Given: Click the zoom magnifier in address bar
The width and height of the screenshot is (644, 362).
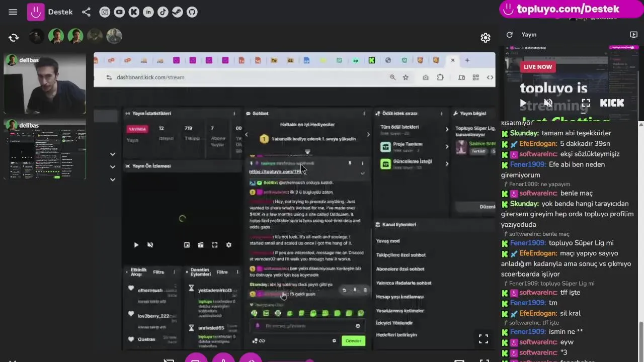Looking at the screenshot, I should [x=392, y=77].
